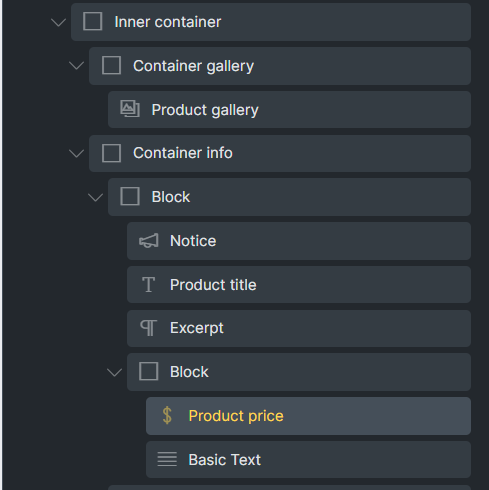Collapse the Container gallery chevron
The image size is (489, 490).
(76, 66)
